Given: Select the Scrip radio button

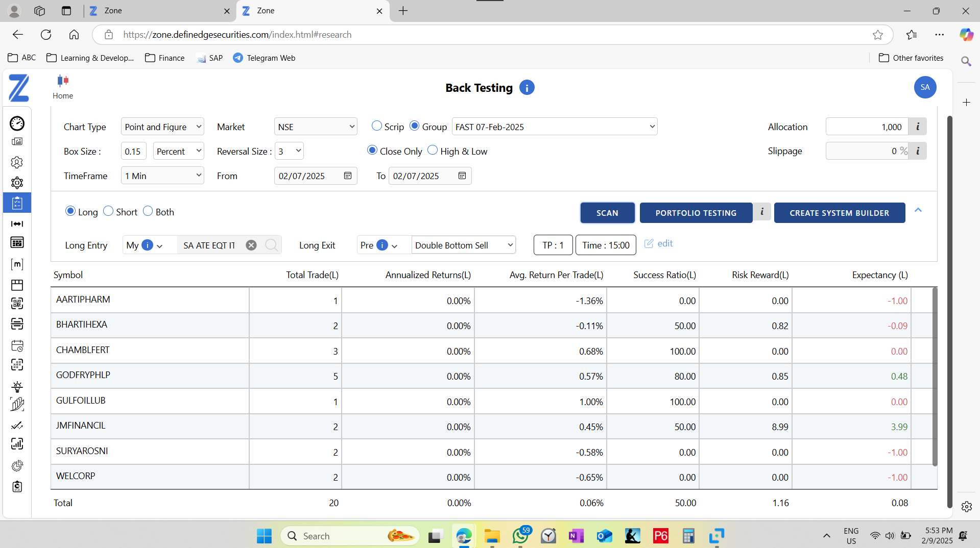Looking at the screenshot, I should coord(377,126).
